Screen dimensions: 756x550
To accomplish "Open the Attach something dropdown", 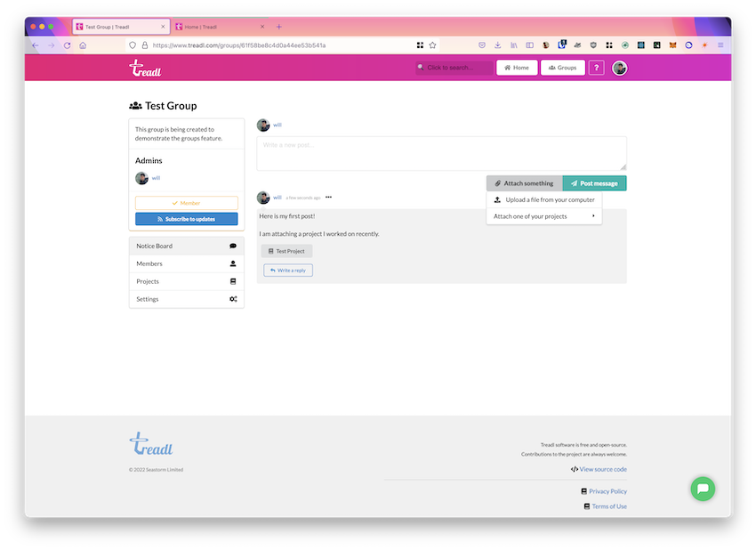I will tap(525, 183).
